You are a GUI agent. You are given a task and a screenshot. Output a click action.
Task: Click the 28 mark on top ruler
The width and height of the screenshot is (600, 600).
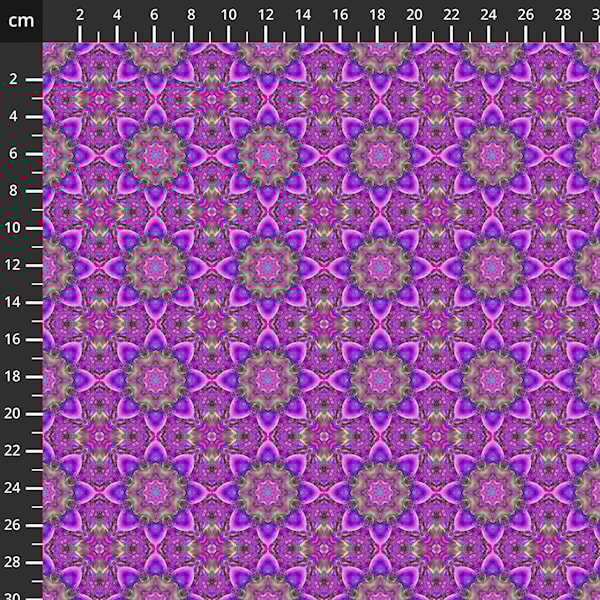562,16
